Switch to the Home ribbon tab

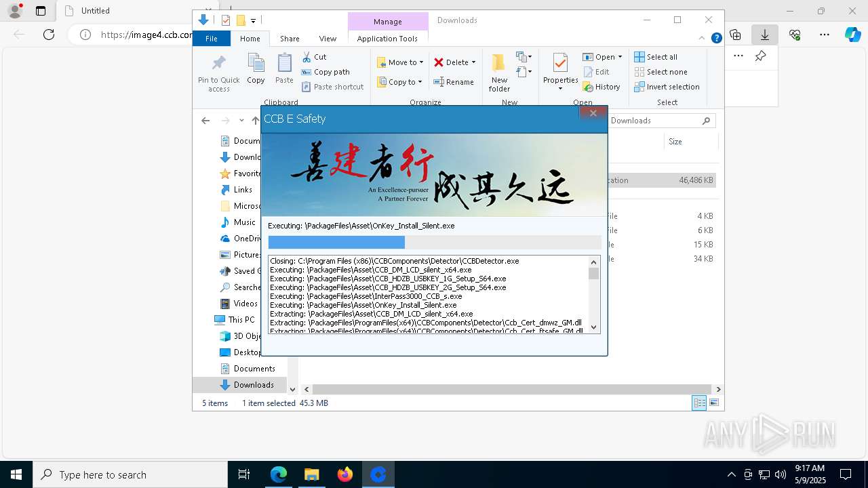pyautogui.click(x=250, y=39)
